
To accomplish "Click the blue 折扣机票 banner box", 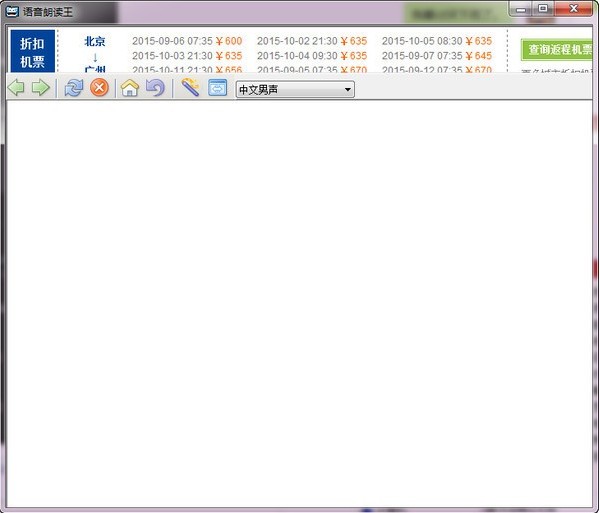I will pos(33,51).
